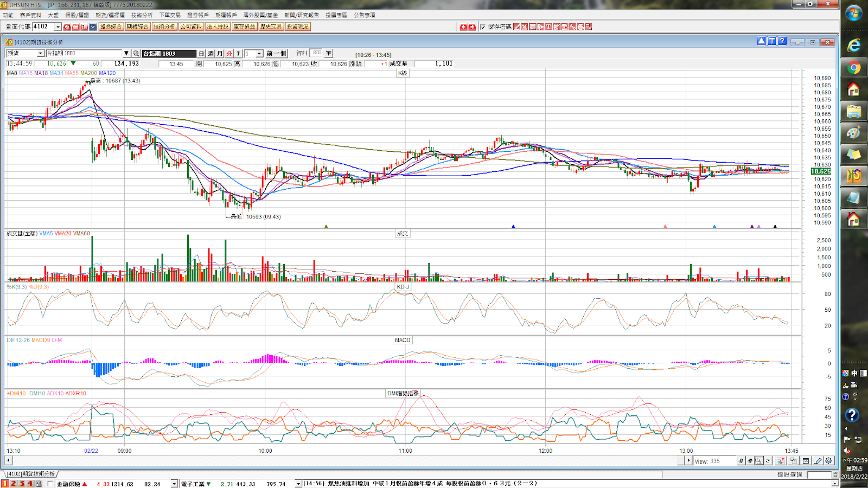Click the 公司資料 toolbar button
868x488 pixels.
191,27
